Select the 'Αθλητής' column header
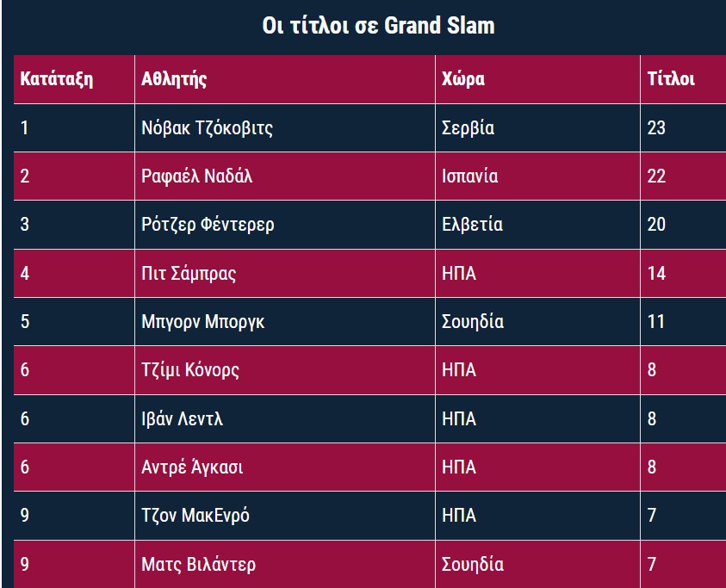Image resolution: width=726 pixels, height=588 pixels. coord(174,79)
